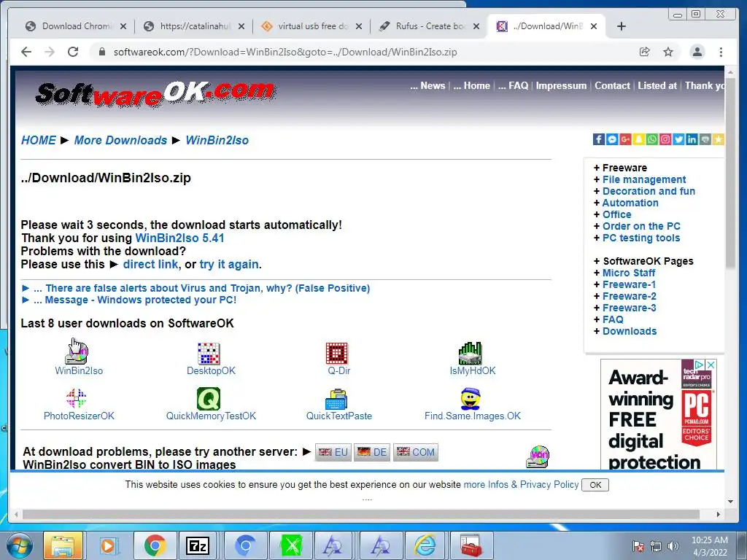Select the DE download server
This screenshot has width=747, height=560.
[371, 452]
